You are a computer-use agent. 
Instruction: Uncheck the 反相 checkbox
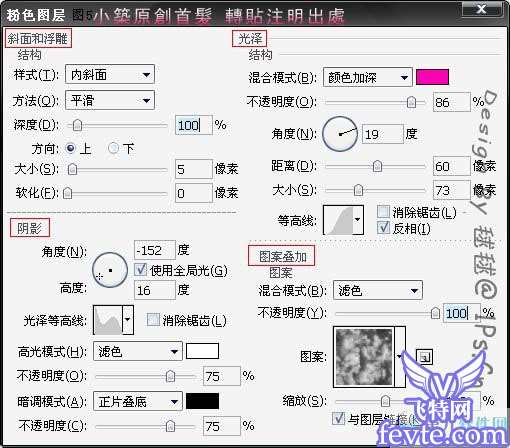383,228
